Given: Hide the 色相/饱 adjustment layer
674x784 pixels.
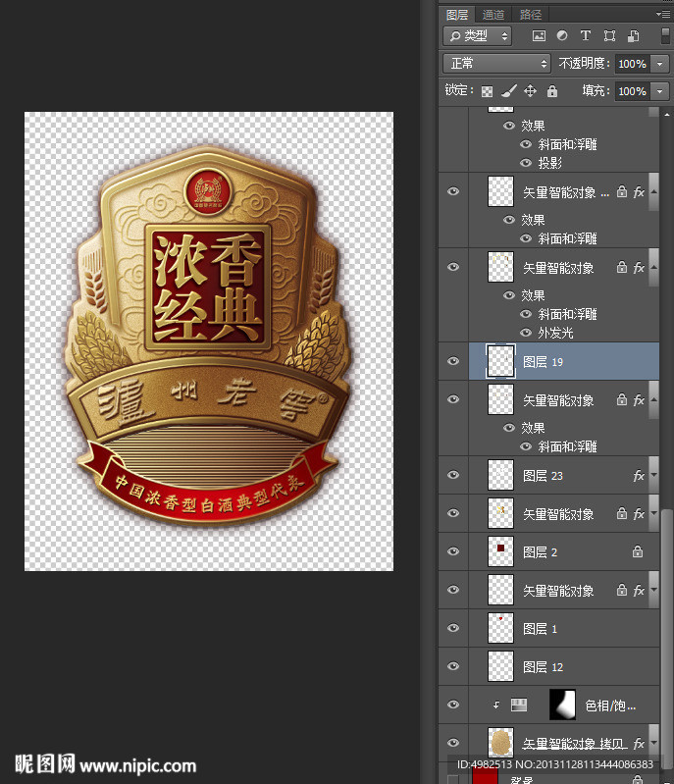Looking at the screenshot, I should point(453,705).
